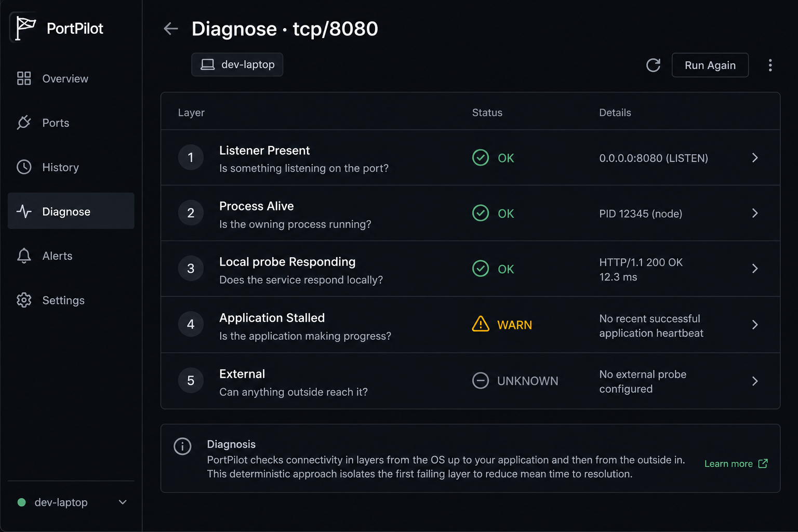Screen dimensions: 798x532
Task: Click the Diagnosis info icon
Action: click(182, 446)
